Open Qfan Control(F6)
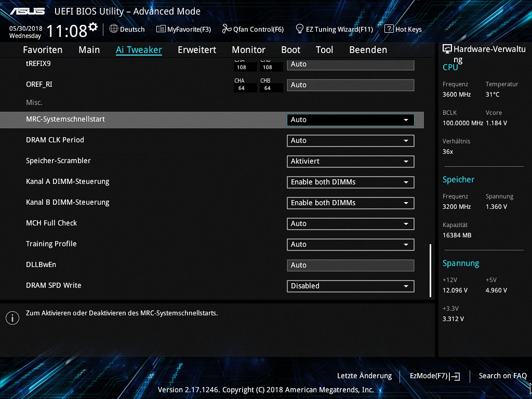This screenshot has height=399, width=532. pyautogui.click(x=253, y=29)
